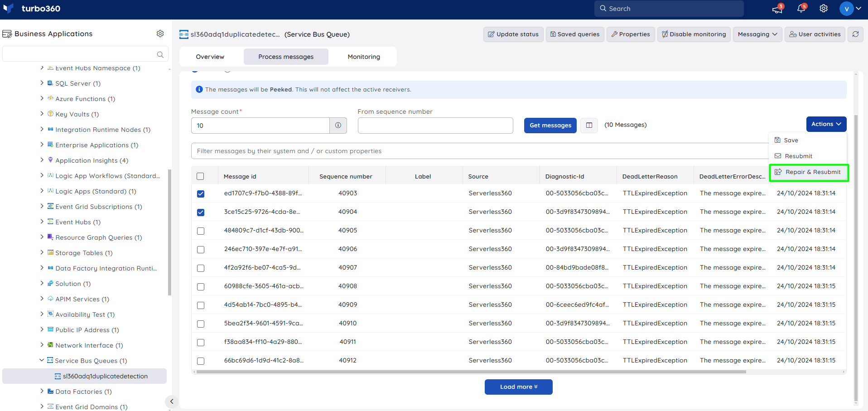Click the Enterprise Applications resource icon
This screenshot has height=411, width=868.
(x=50, y=145)
